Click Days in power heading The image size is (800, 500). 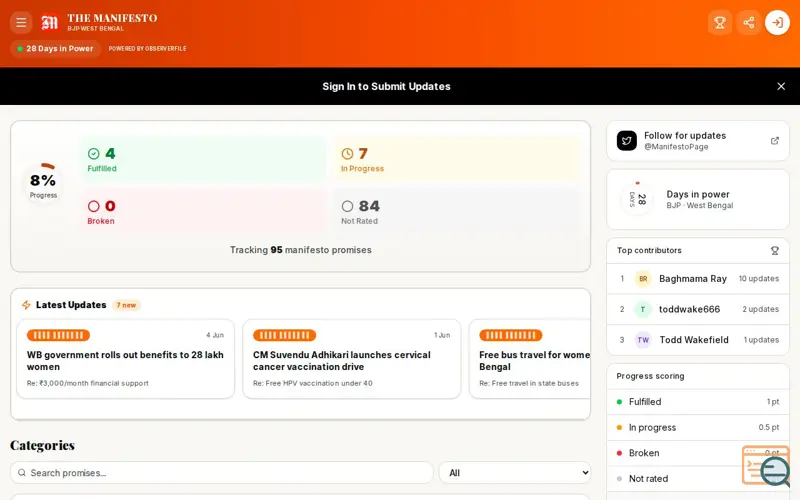[x=697, y=194]
